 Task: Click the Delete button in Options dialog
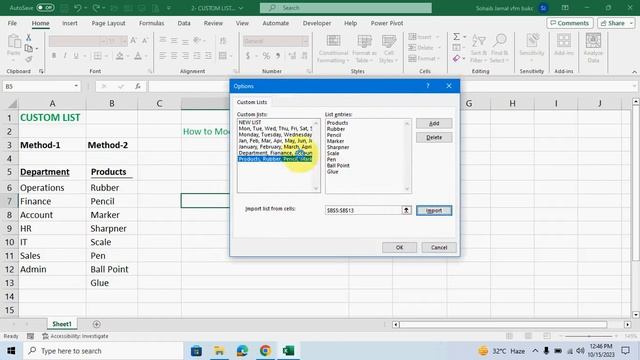tap(434, 138)
